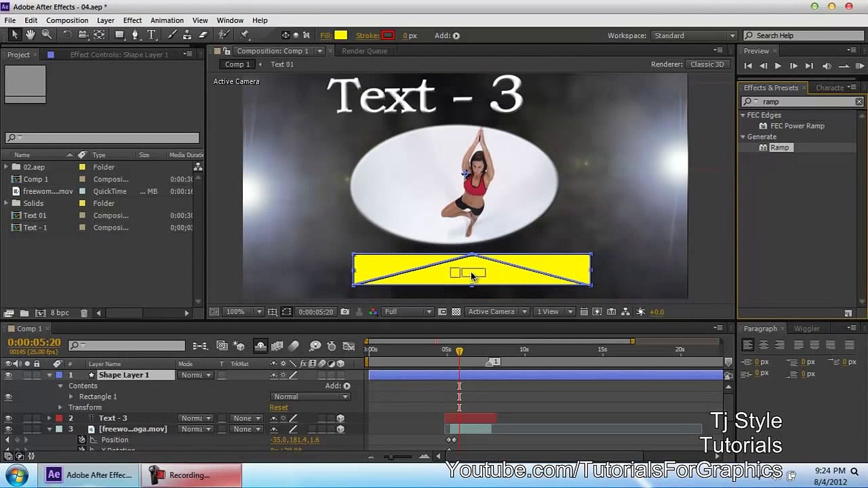This screenshot has height=488, width=868.
Task: Open the Effect menu
Action: coord(132,20)
